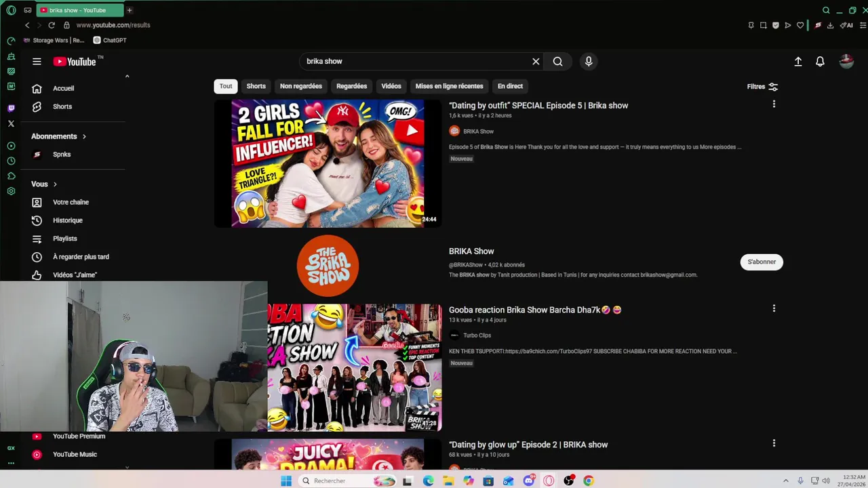Open File Explorer from the taskbar
This screenshot has height=488, width=868.
pyautogui.click(x=448, y=481)
